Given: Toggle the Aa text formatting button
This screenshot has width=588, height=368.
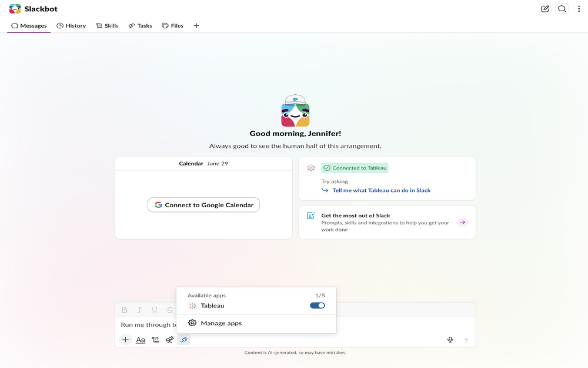Looking at the screenshot, I should (141, 340).
